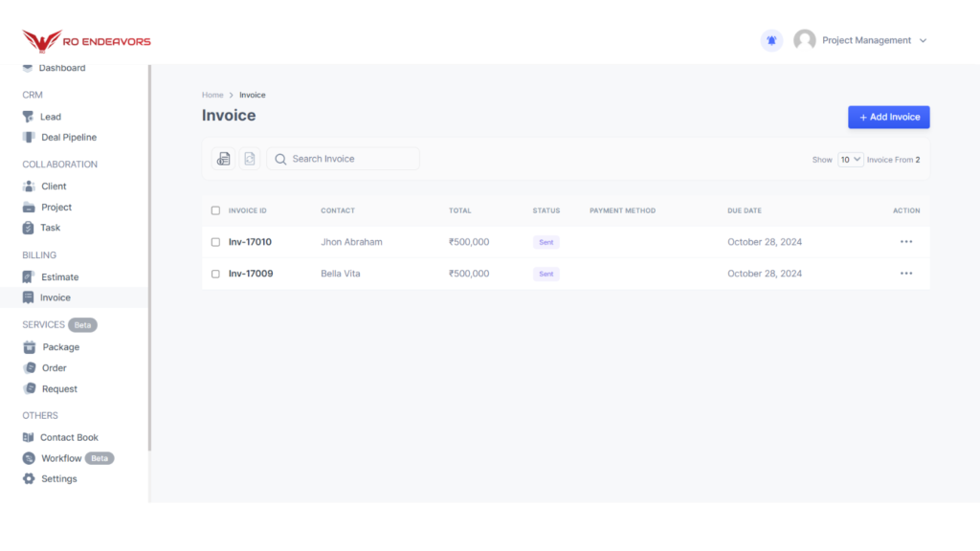Click the invoice document icon beside search
Viewport: 980px width, 551px height.
(223, 159)
